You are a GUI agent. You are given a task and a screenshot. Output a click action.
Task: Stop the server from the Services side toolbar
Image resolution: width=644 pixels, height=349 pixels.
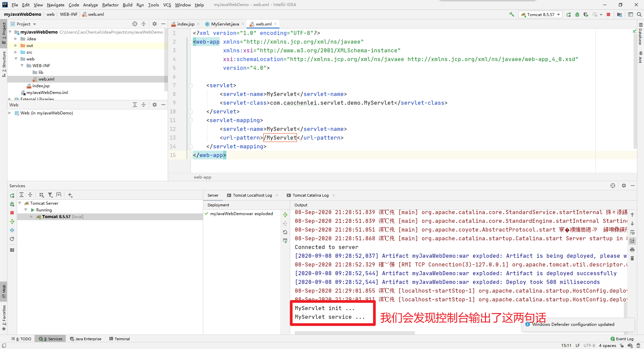pos(12,213)
